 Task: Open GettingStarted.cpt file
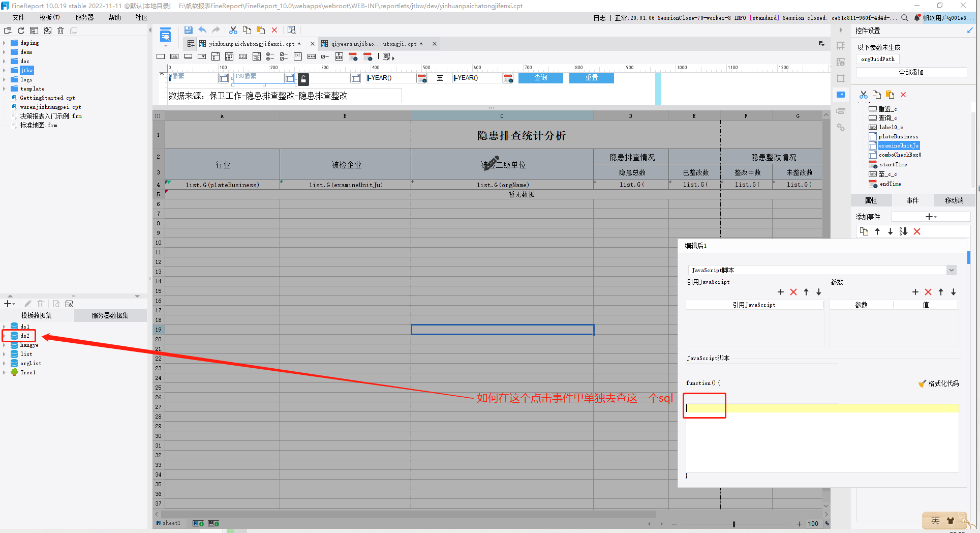(x=47, y=98)
